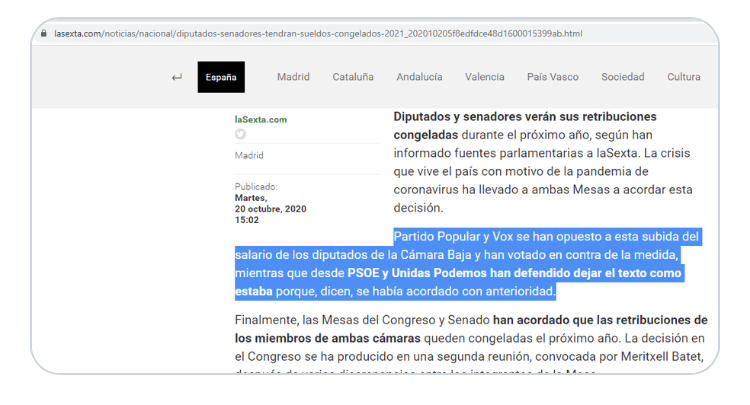Go to the Cataluña section
This screenshot has width=750, height=405.
[x=353, y=77]
